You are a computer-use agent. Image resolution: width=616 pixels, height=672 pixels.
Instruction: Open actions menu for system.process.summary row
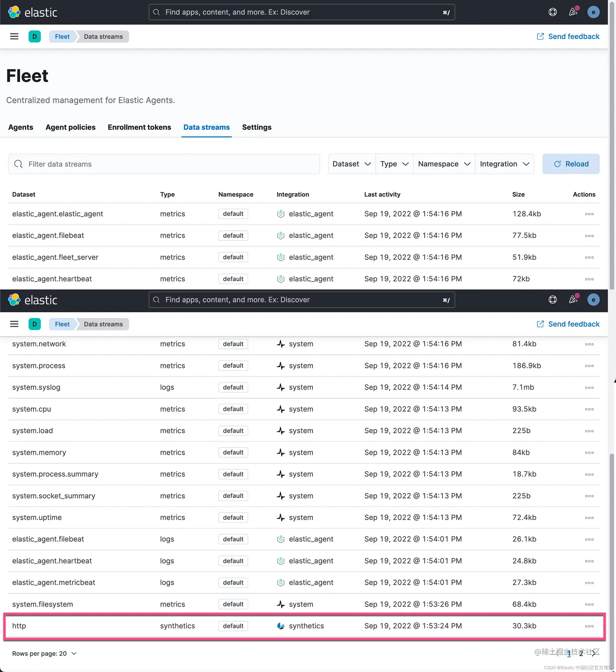click(x=589, y=474)
